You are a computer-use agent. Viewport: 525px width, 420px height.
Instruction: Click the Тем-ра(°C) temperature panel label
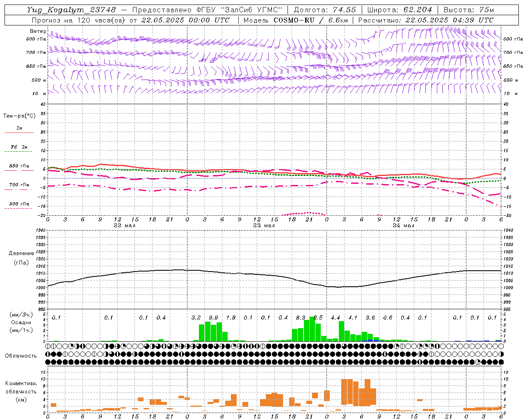[19, 116]
